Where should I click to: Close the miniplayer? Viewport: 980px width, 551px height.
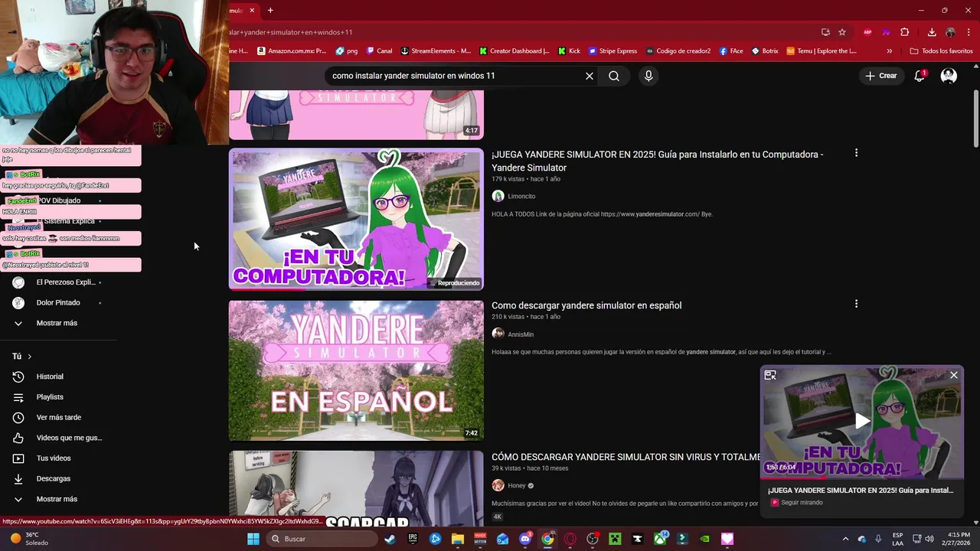click(954, 375)
